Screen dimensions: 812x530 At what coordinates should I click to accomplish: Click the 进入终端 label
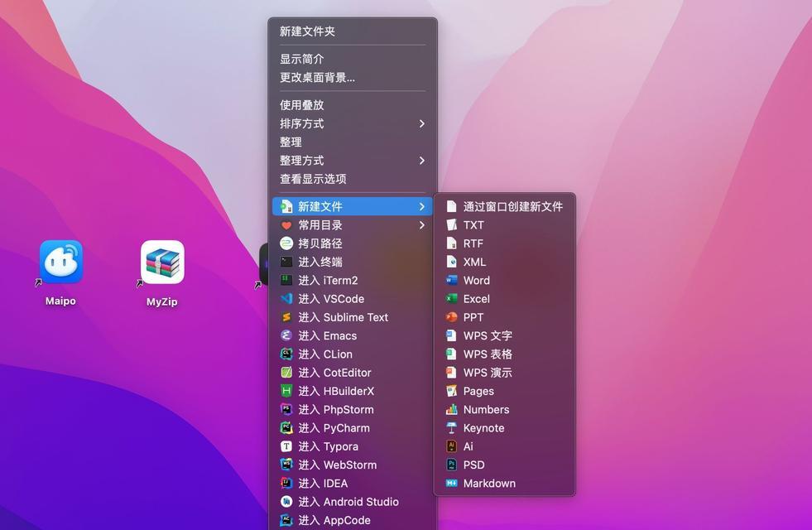(x=320, y=263)
